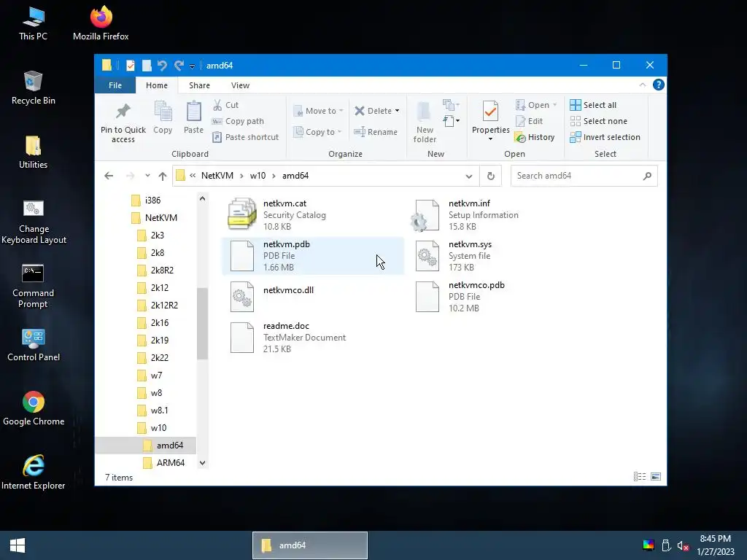Open the Recent locations dropdown arrow
Screen dimensions: 747x560
pos(147,176)
